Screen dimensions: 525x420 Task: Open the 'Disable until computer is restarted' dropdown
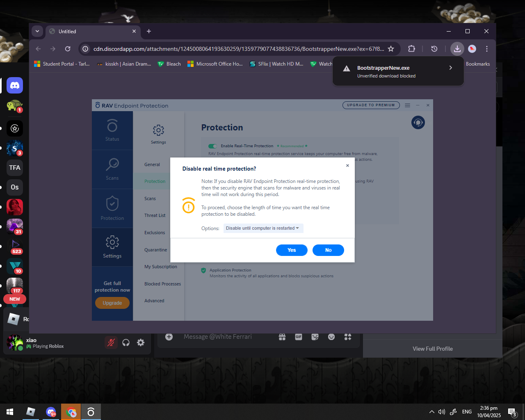(263, 228)
